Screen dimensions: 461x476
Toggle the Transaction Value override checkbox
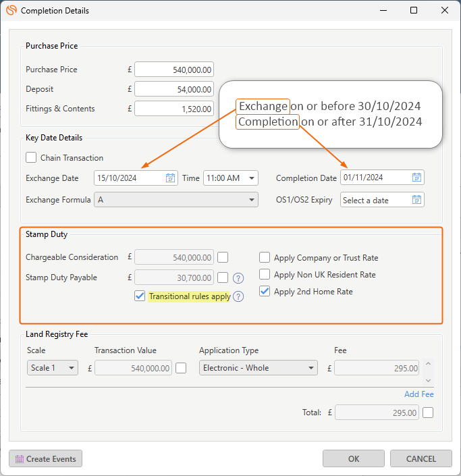pos(181,368)
